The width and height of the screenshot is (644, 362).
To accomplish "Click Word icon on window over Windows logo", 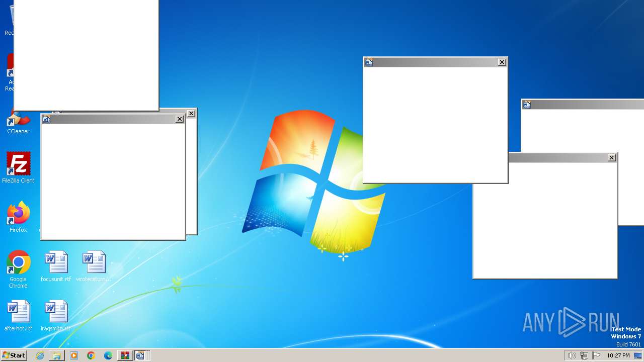I will (369, 62).
